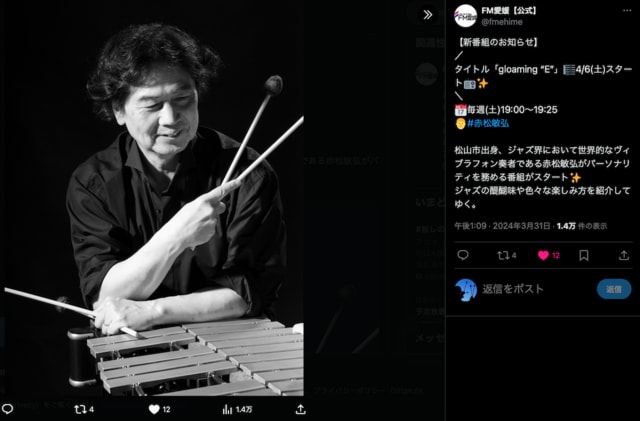640x421 pixels.
Task: Open the three-dot more options menu
Action: click(627, 11)
